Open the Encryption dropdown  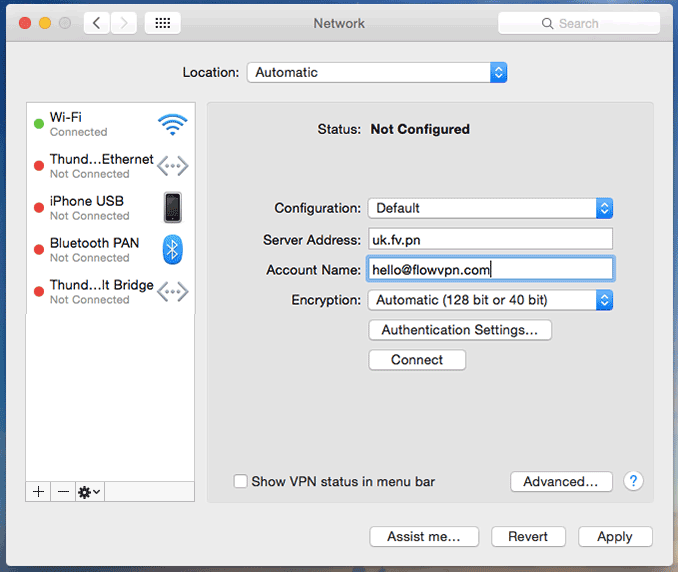[x=490, y=300]
